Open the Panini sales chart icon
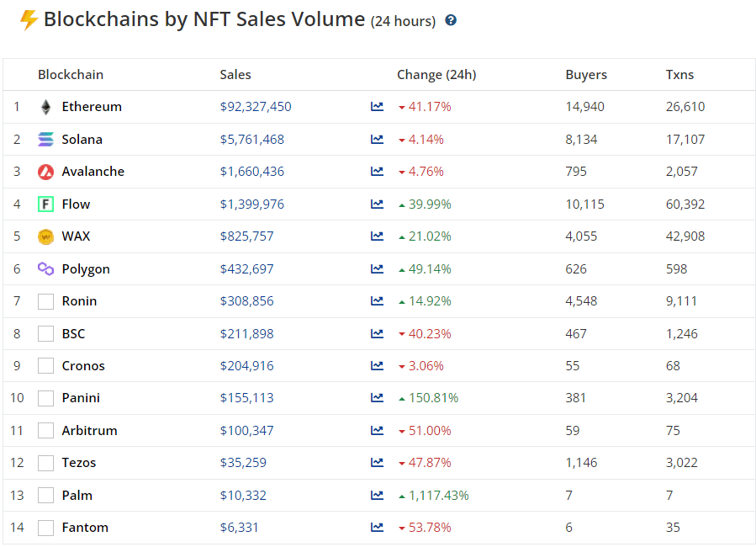The height and width of the screenshot is (547, 756). pyautogui.click(x=377, y=397)
